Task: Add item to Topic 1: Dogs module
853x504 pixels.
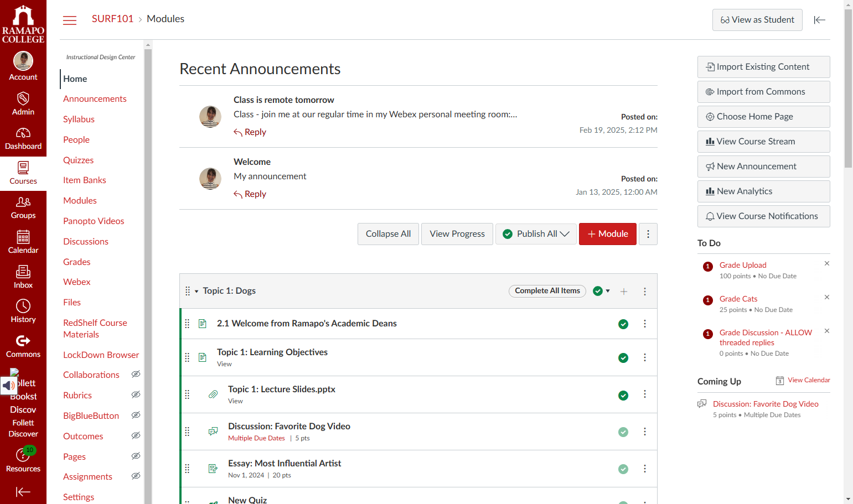Action: 624,292
